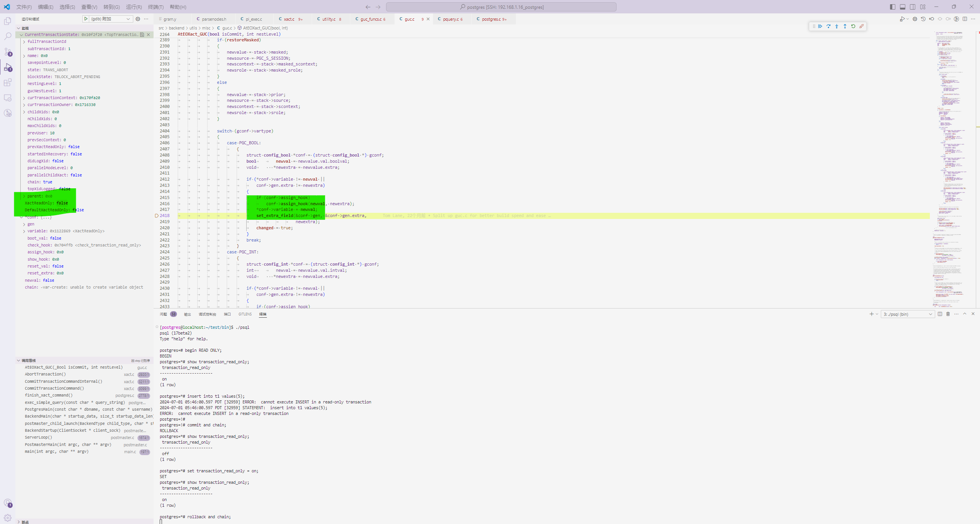Click breakpoint glyph at line 2418

156,216
